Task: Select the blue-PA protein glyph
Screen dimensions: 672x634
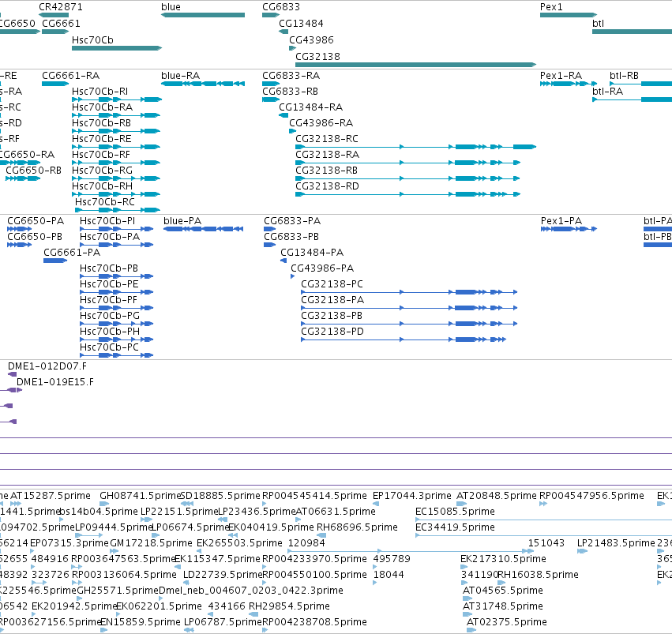Action: [x=203, y=229]
